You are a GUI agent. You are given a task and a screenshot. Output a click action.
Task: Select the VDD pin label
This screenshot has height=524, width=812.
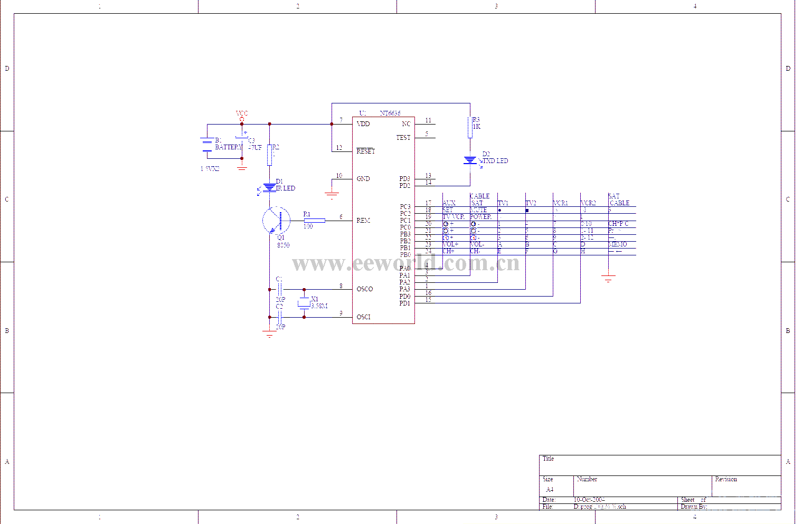(x=363, y=124)
